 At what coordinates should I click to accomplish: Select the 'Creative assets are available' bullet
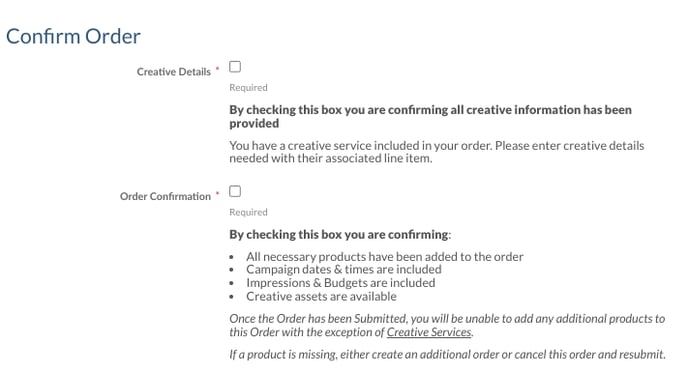pyautogui.click(x=322, y=297)
